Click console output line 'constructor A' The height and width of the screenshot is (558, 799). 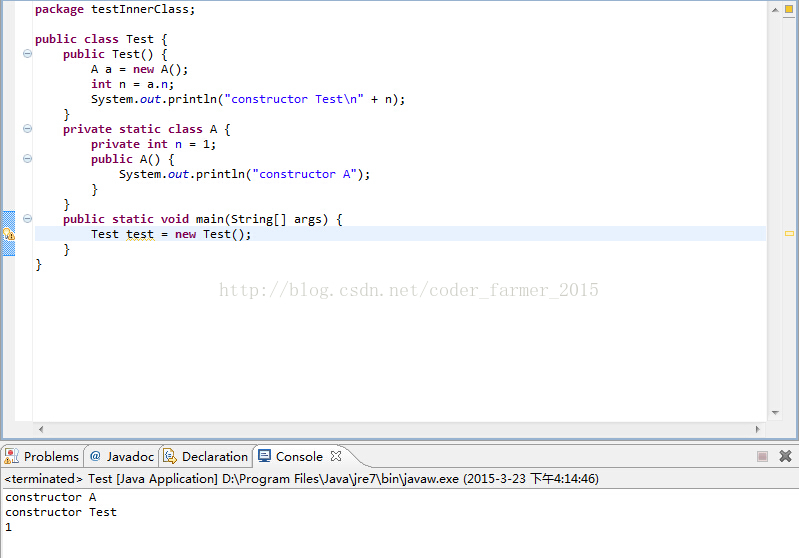coord(50,497)
